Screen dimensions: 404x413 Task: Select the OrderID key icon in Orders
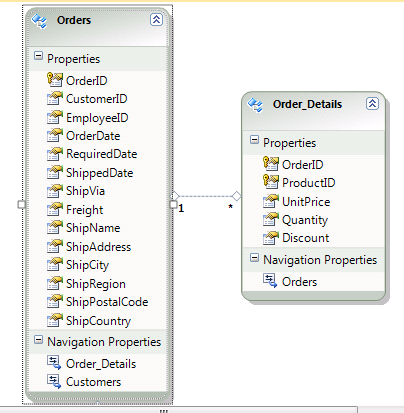pyautogui.click(x=55, y=80)
